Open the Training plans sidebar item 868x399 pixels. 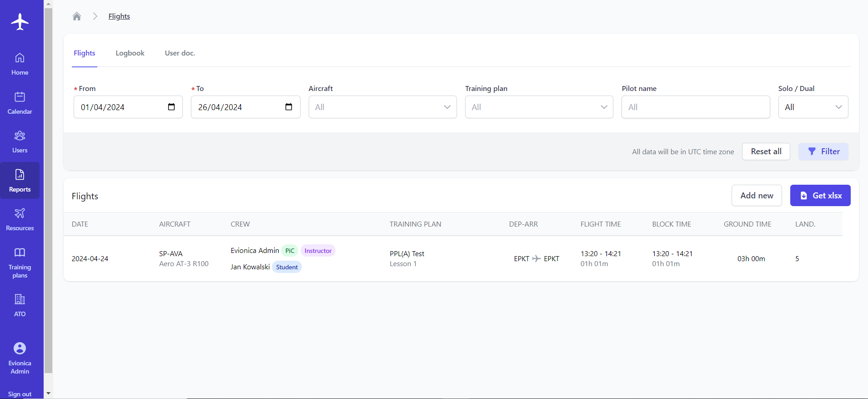[x=20, y=263]
